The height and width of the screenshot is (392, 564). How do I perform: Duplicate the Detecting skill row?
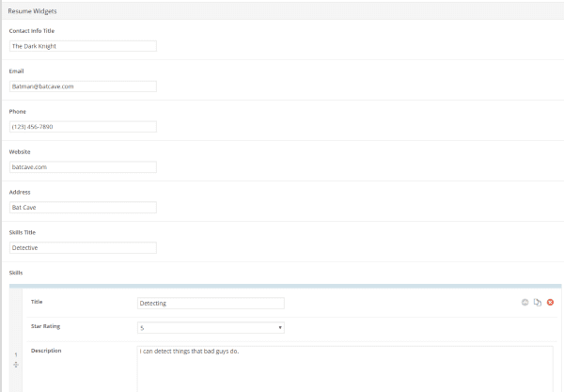pos(538,302)
